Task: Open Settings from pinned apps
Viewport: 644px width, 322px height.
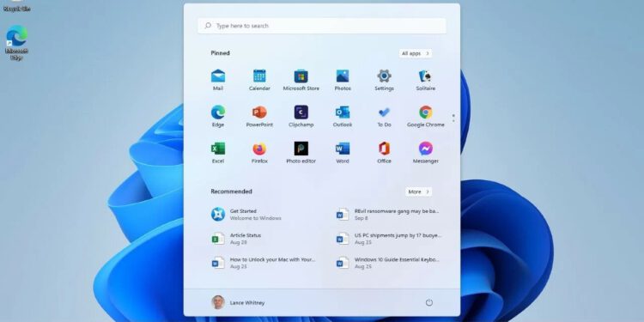Action: point(384,80)
